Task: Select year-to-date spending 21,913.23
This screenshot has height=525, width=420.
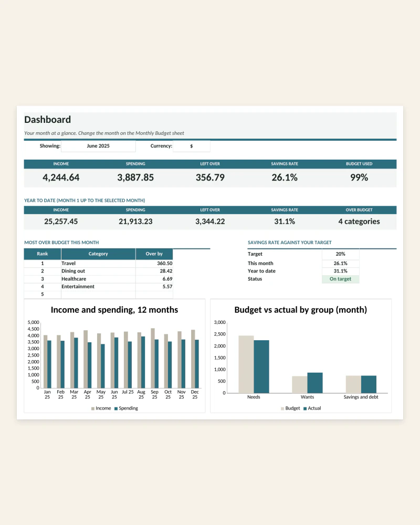Action: tap(135, 222)
